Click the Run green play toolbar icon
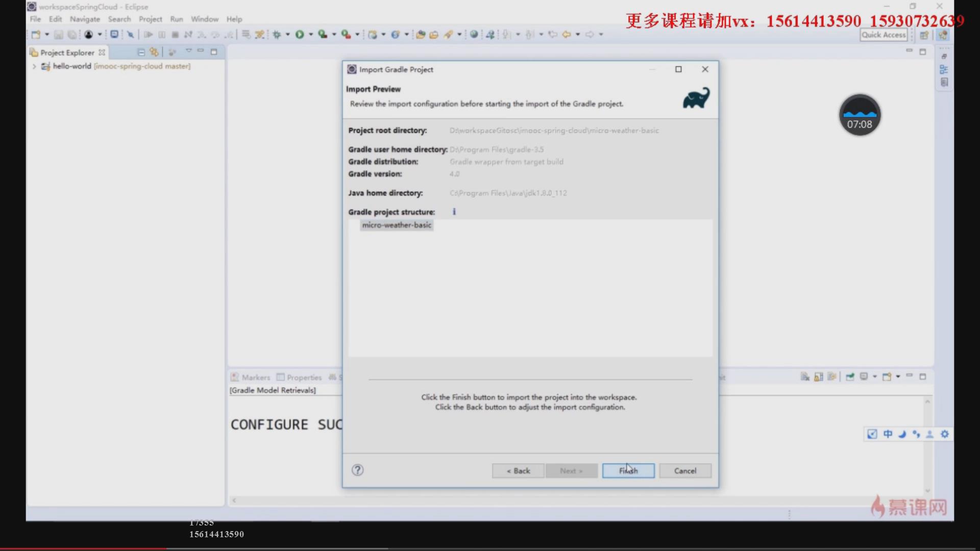980x551 pixels. [300, 34]
